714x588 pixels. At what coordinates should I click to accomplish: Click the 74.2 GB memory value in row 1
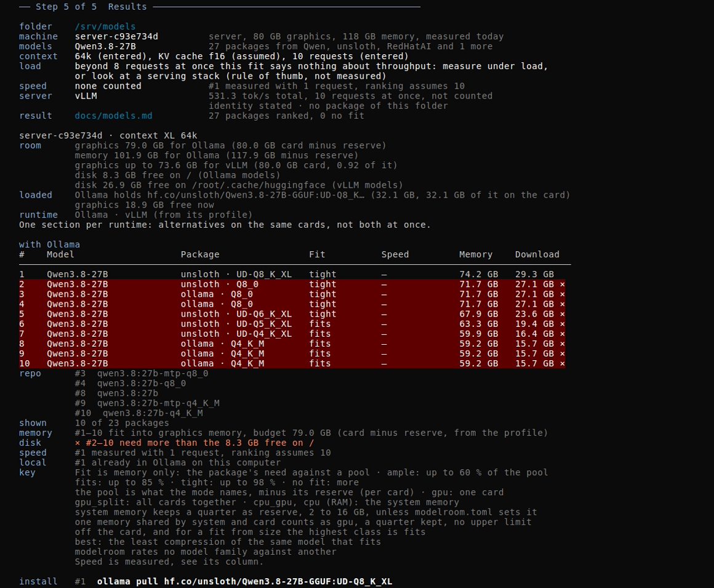tap(479, 274)
